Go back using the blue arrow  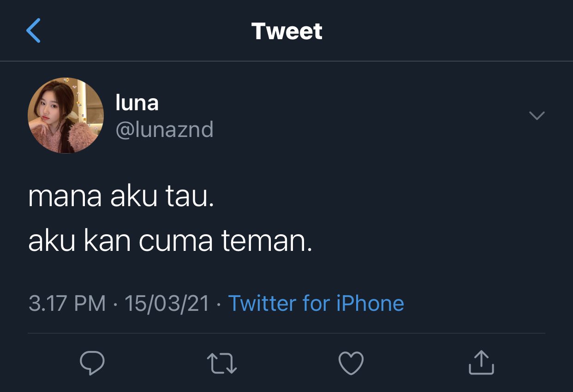33,30
